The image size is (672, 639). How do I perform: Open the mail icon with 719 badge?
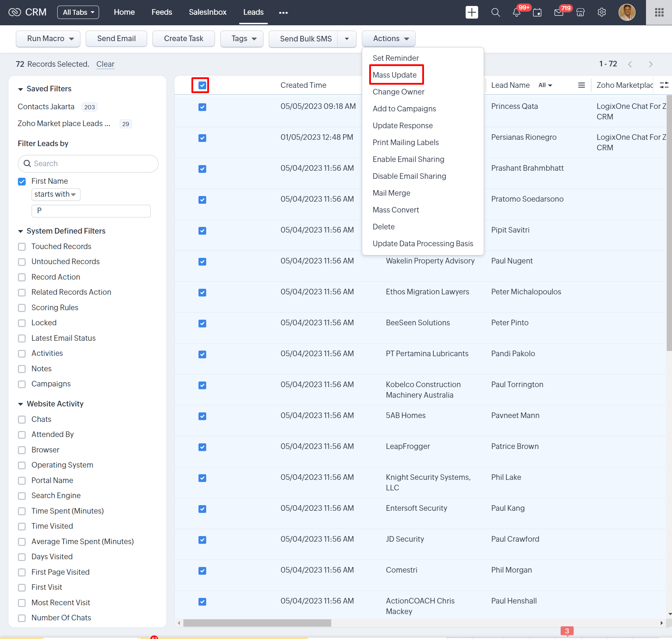point(559,13)
